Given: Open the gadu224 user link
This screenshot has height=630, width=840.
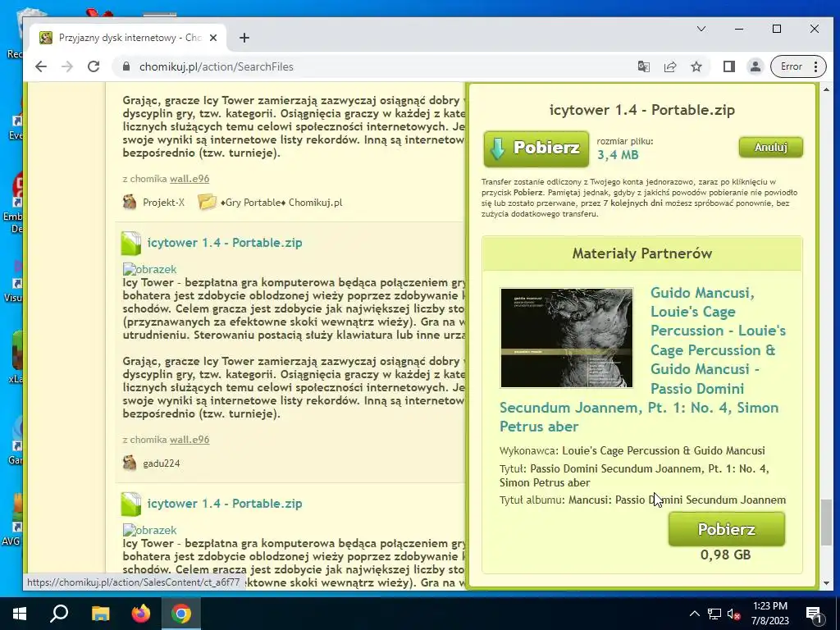Looking at the screenshot, I should pos(162,463).
